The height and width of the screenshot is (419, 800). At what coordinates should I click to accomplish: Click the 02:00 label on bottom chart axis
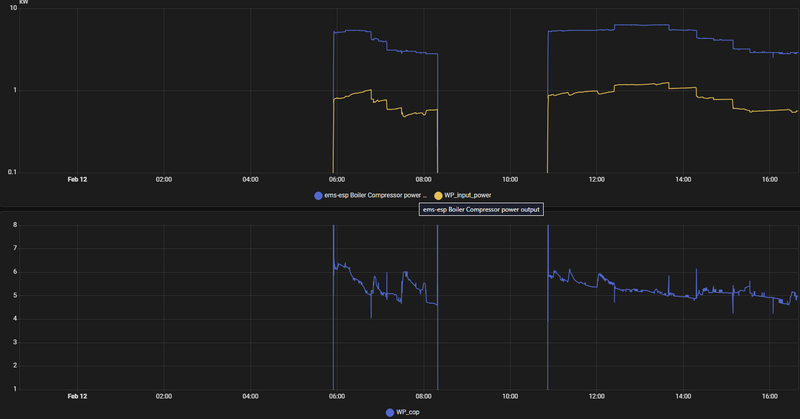[164, 397]
